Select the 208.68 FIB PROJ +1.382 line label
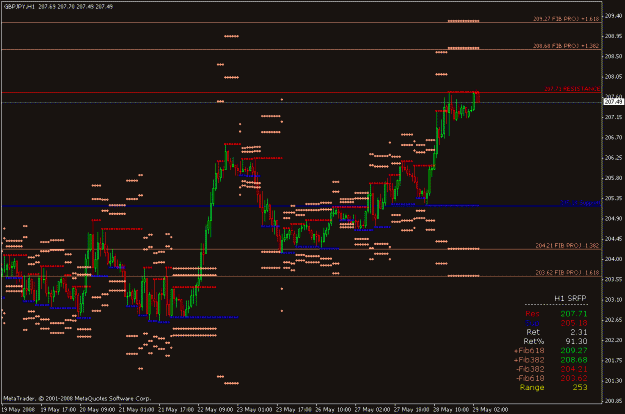This screenshot has height=414, width=625. (566, 46)
